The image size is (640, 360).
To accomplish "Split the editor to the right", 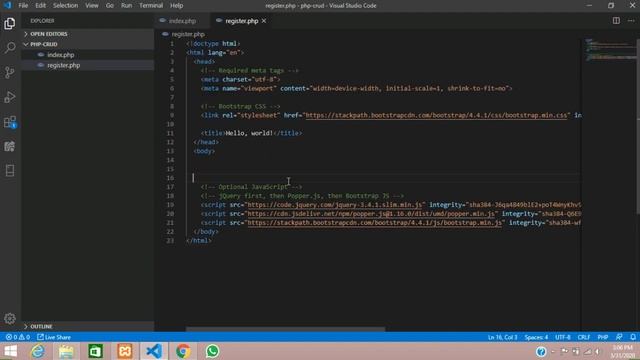I will (x=616, y=20).
